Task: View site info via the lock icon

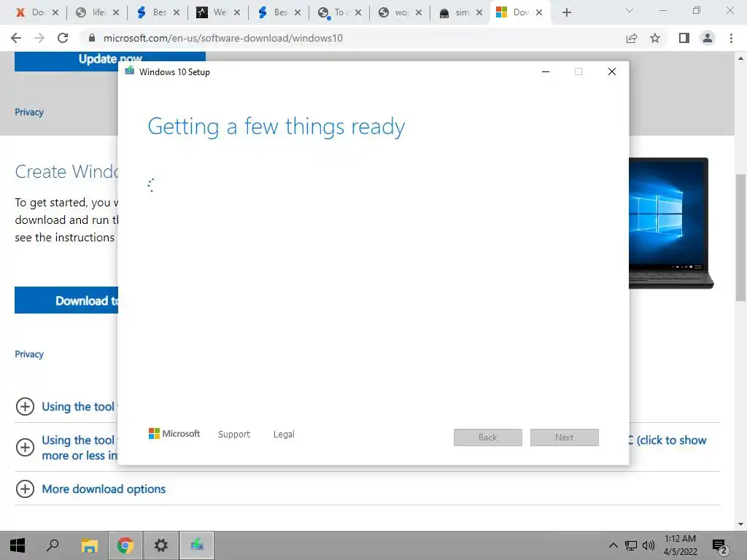Action: tap(92, 38)
